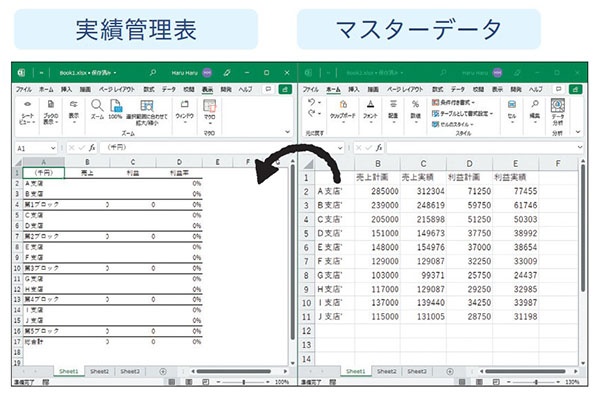Image resolution: width=600 pixels, height=397 pixels.
Task: Click the Zoom magnifier icon in left ribbon
Action: coord(97,105)
